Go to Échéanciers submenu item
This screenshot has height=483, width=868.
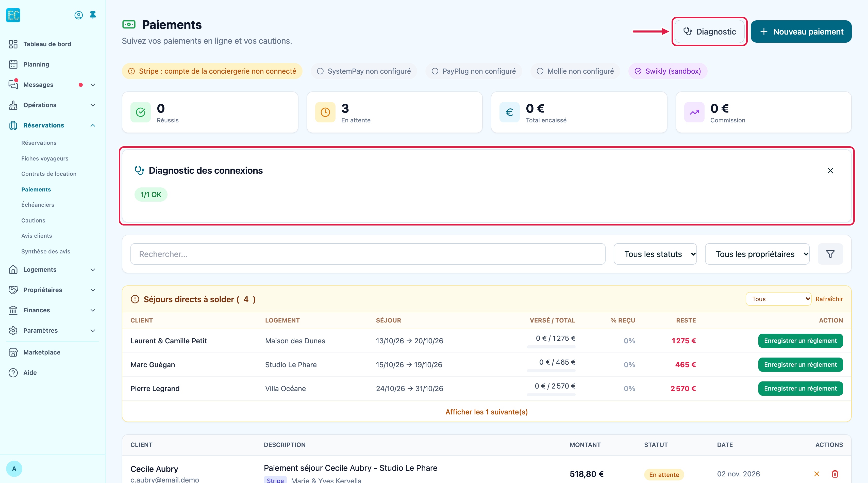pyautogui.click(x=38, y=205)
